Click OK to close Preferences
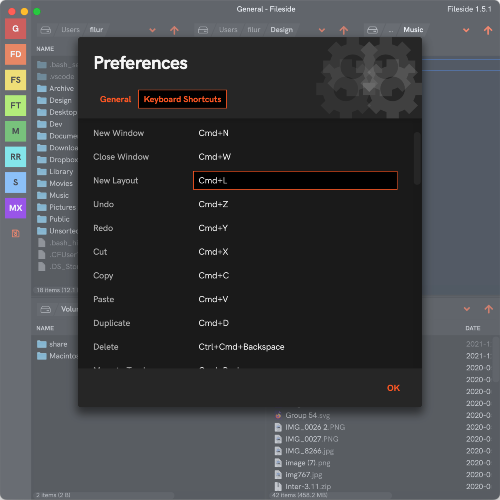This screenshot has width=500, height=500. pos(393,388)
